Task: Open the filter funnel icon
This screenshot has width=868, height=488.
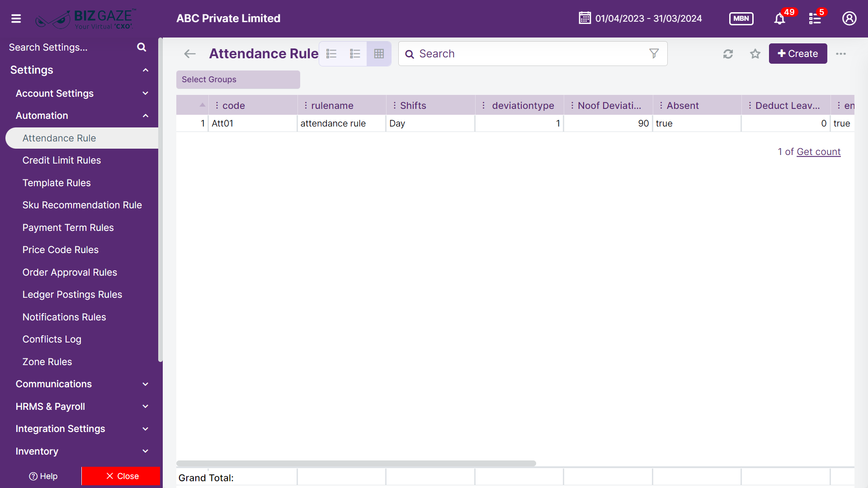Action: pyautogui.click(x=654, y=53)
